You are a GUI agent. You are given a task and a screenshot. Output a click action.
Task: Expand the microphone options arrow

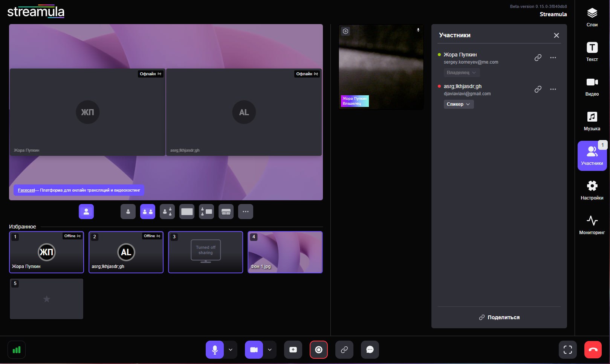point(231,350)
